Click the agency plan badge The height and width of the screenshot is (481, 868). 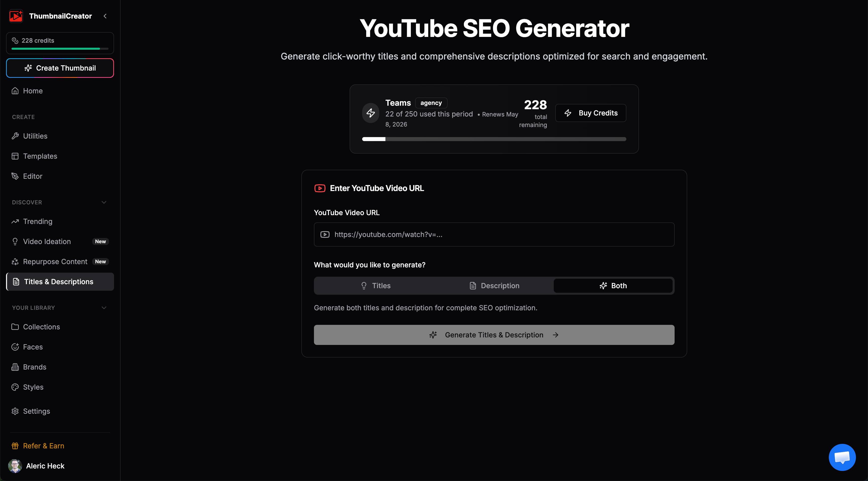point(431,103)
